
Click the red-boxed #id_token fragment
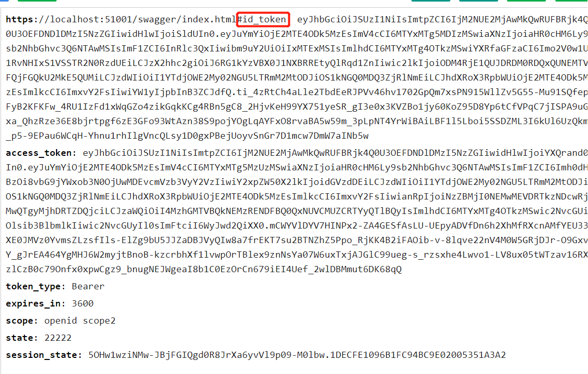click(263, 19)
